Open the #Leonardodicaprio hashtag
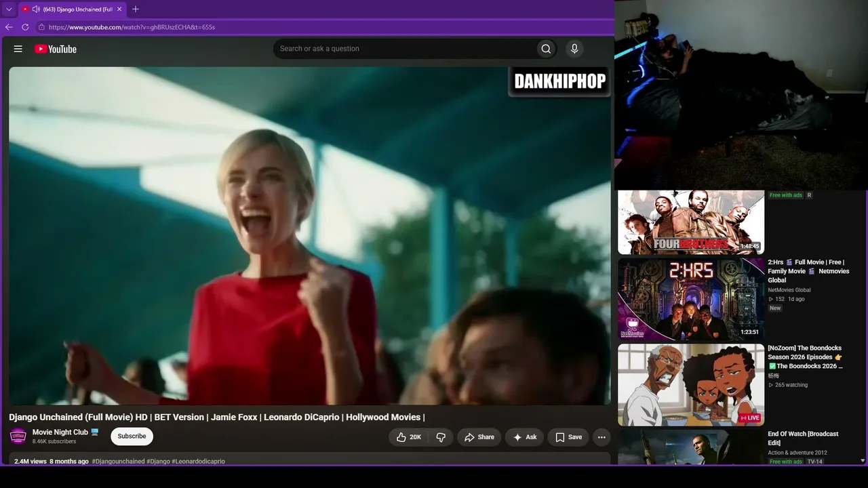 [198, 462]
